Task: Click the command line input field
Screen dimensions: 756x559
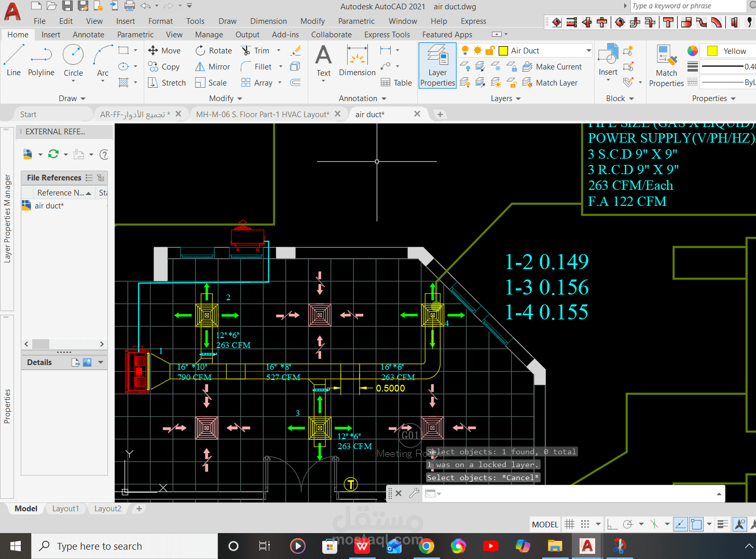Action: pos(576,493)
